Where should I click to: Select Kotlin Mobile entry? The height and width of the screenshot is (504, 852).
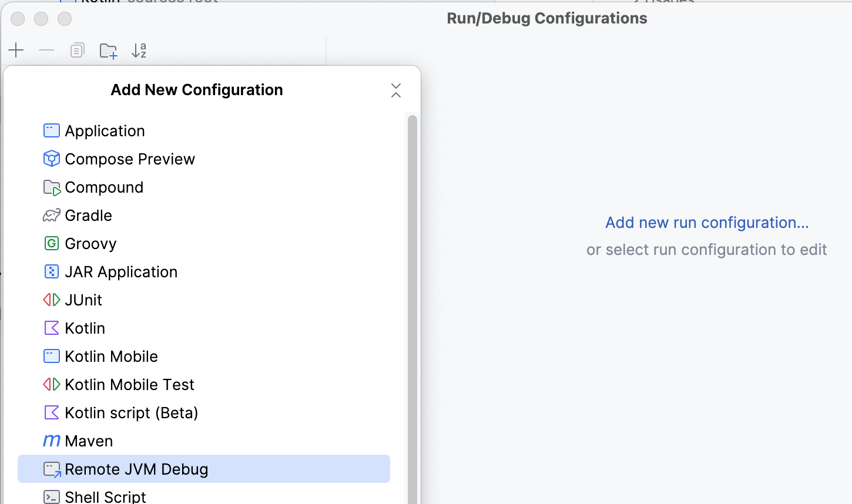click(204, 356)
